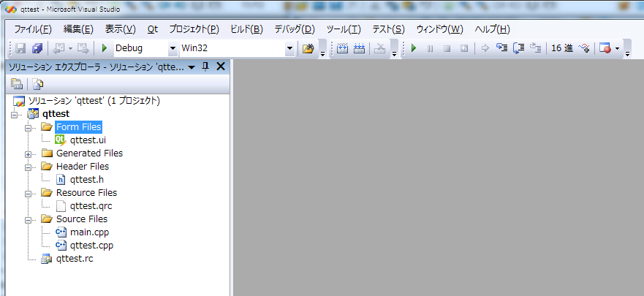Select main.cpp under Source Files
The image size is (644, 296).
click(89, 232)
